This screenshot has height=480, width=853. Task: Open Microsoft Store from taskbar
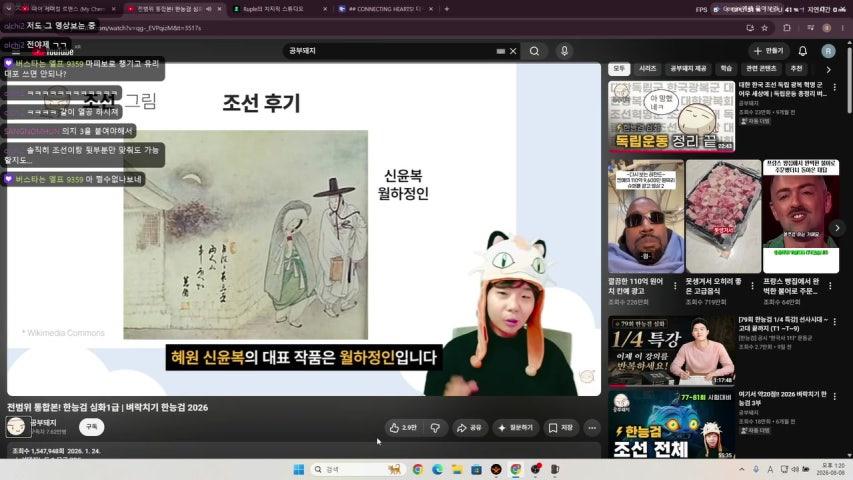[x=477, y=470]
